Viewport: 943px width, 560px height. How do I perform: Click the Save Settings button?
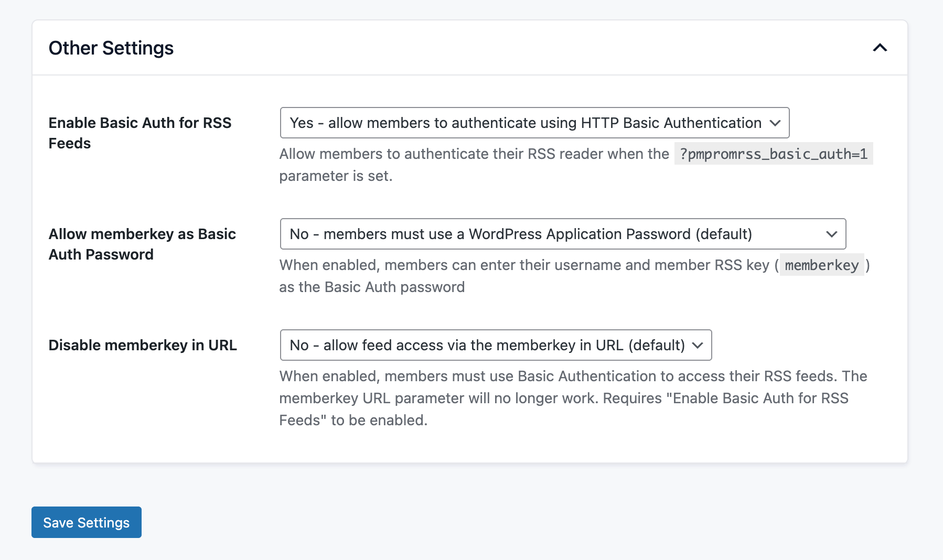[86, 522]
